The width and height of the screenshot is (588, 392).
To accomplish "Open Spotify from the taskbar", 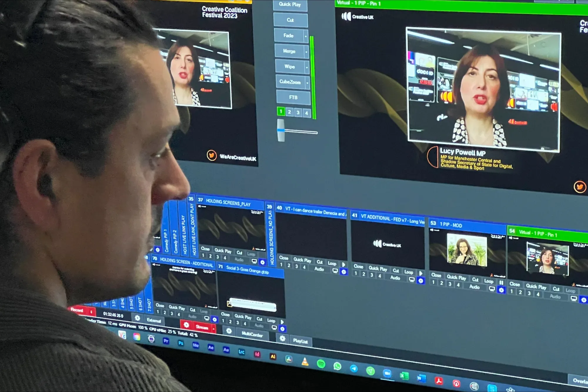I will (x=321, y=364).
